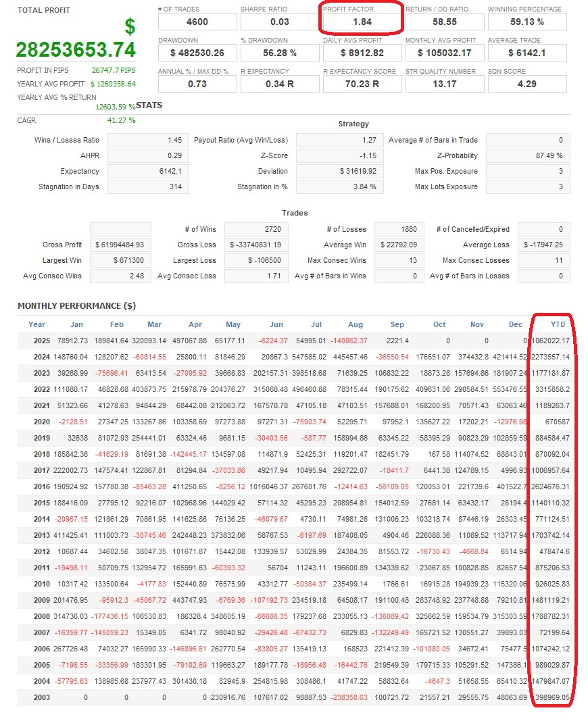
Task: Click the Monthly Avg Profit value box
Action: pos(445,53)
